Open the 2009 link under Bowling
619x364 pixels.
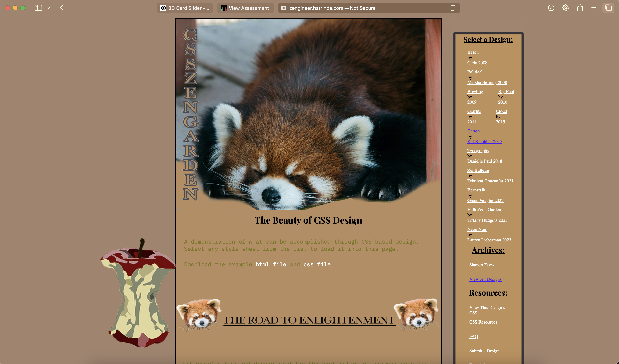click(x=472, y=102)
